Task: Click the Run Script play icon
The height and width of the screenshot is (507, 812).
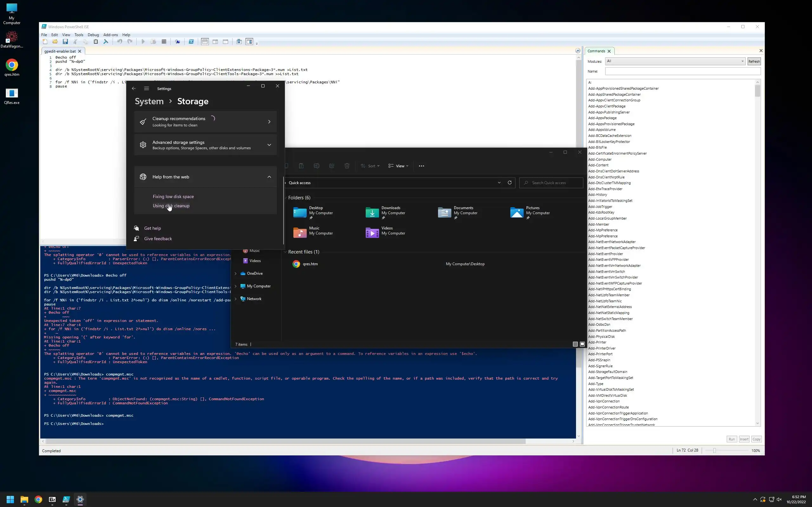Action: [143, 42]
